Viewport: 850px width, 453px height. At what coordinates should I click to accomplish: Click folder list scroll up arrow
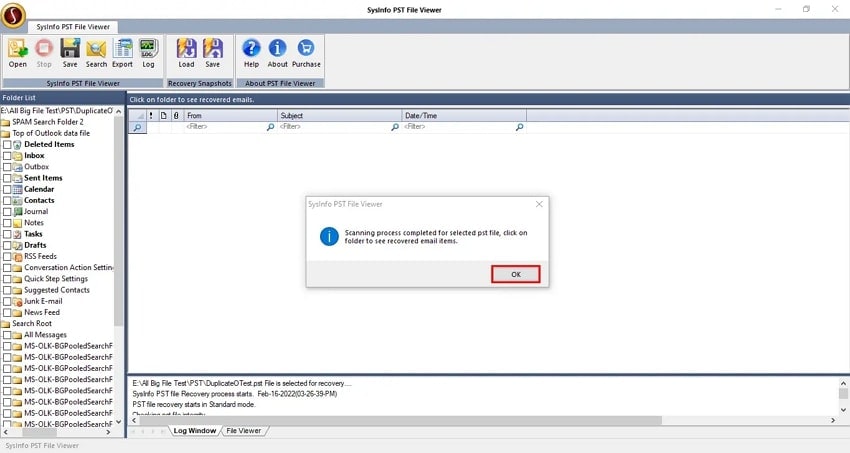(x=119, y=111)
